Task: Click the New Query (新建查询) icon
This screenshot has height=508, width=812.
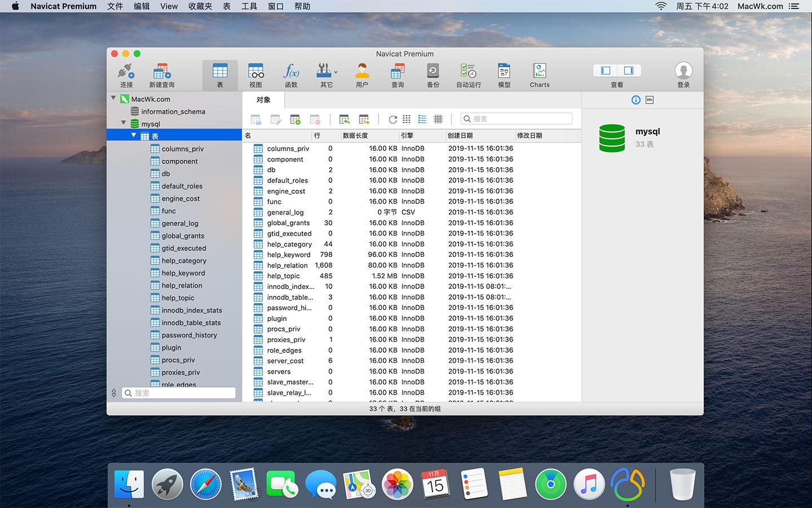Action: pos(162,75)
